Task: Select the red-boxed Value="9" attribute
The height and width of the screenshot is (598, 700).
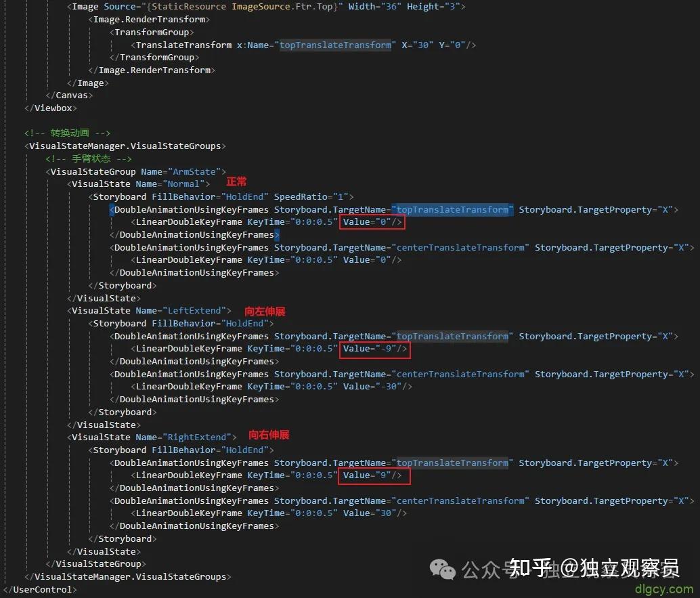Action: (x=372, y=475)
